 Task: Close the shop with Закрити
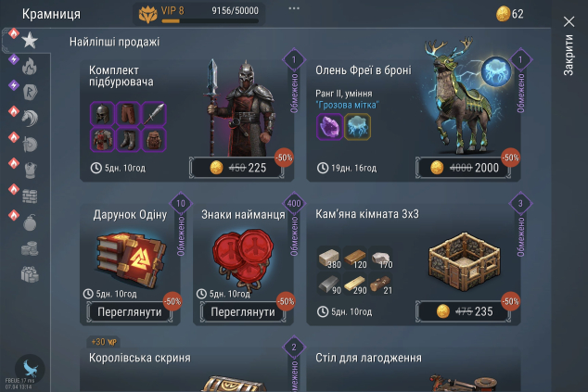pos(569,45)
